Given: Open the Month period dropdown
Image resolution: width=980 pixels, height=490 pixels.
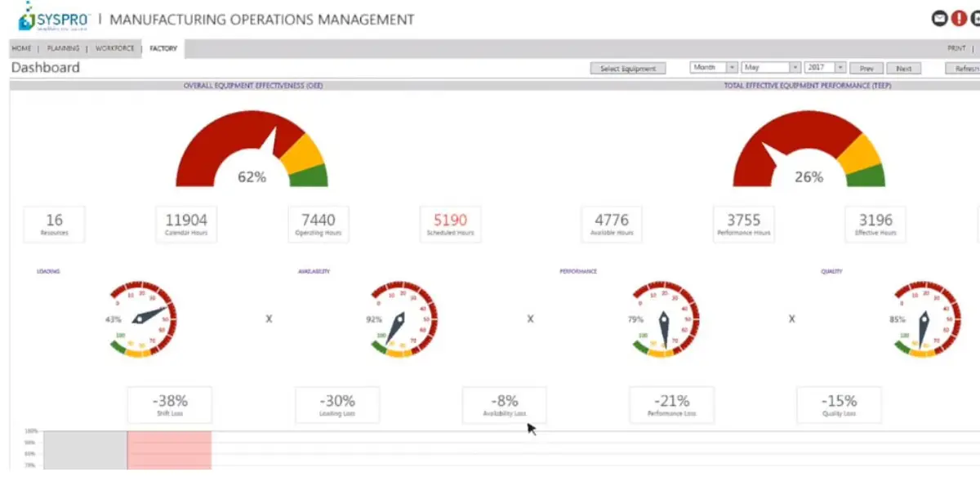Looking at the screenshot, I should [x=714, y=68].
